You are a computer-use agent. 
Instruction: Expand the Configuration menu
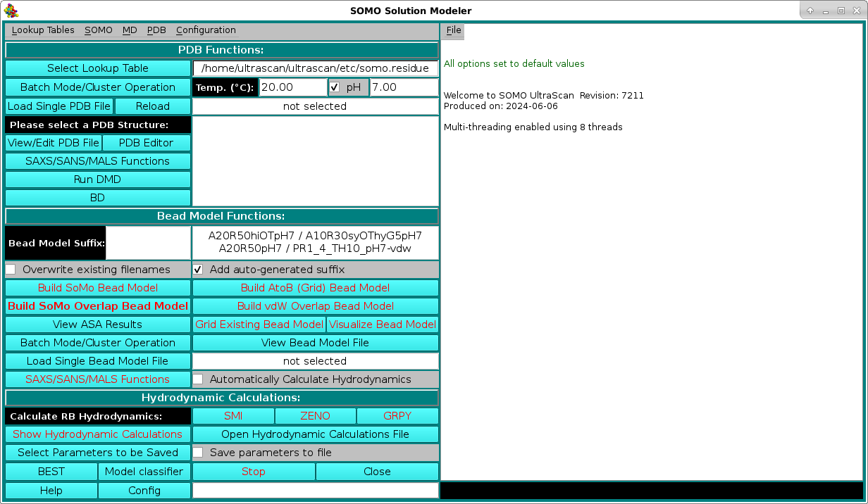coord(206,30)
